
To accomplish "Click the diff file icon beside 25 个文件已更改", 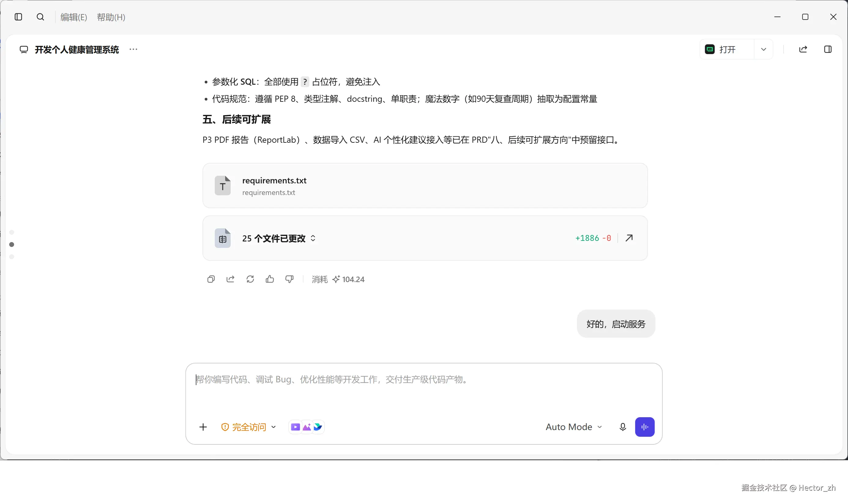I will (x=223, y=238).
